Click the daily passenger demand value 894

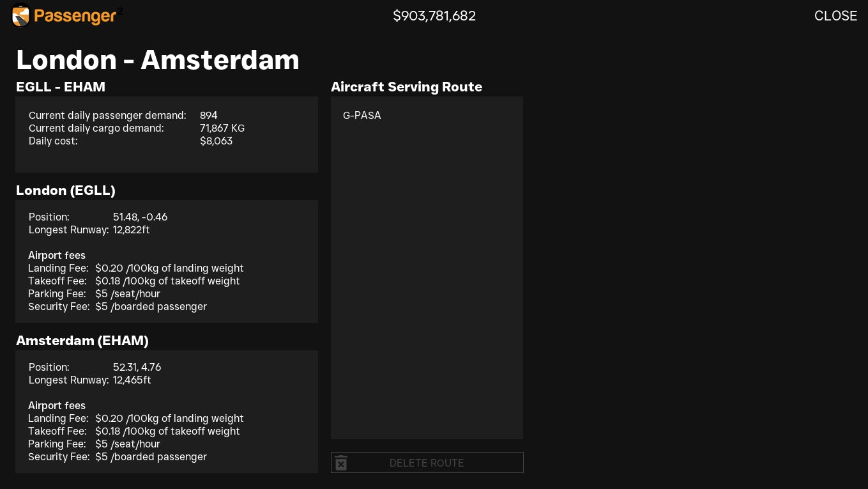click(x=209, y=116)
